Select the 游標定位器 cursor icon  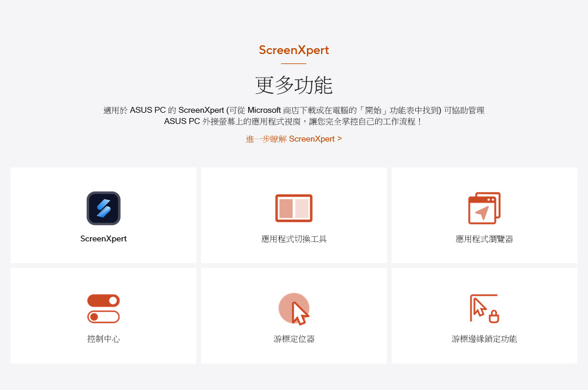(294, 309)
